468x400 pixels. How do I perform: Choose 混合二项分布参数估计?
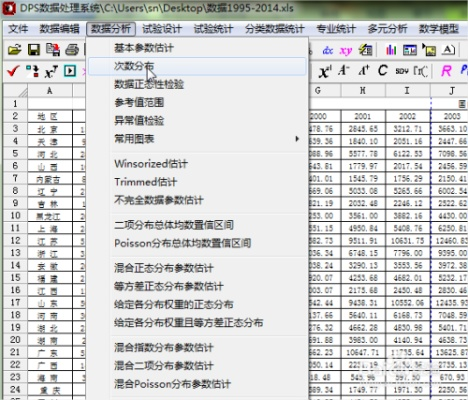click(x=197, y=366)
